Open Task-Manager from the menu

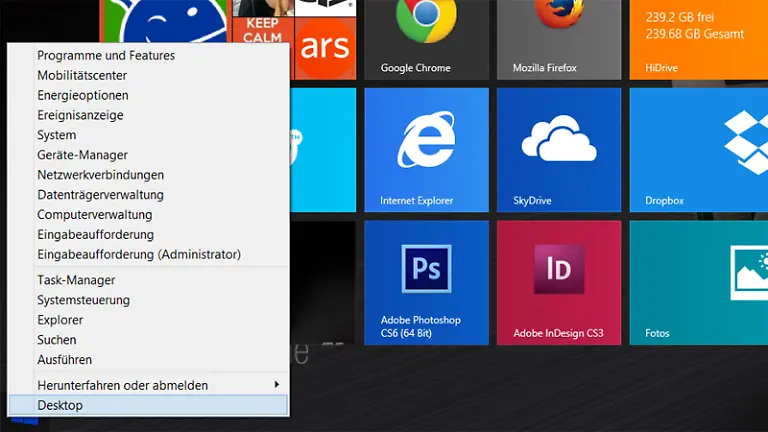click(x=76, y=280)
